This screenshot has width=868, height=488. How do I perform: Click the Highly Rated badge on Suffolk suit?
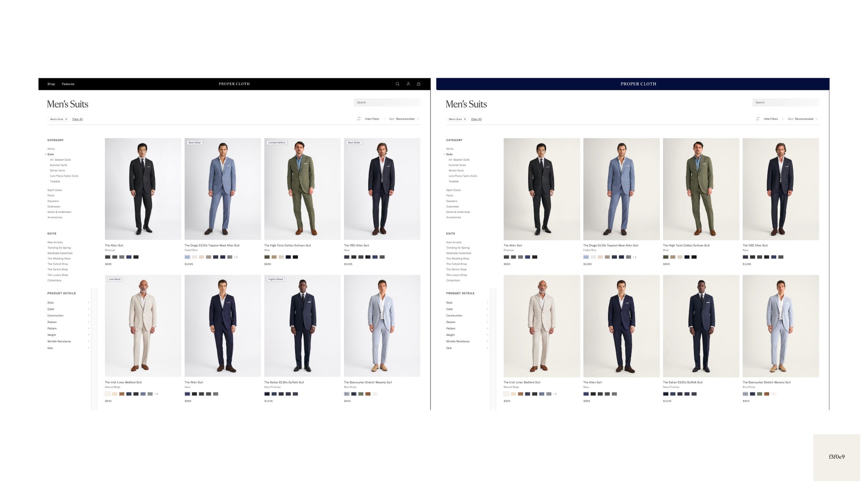click(x=275, y=279)
